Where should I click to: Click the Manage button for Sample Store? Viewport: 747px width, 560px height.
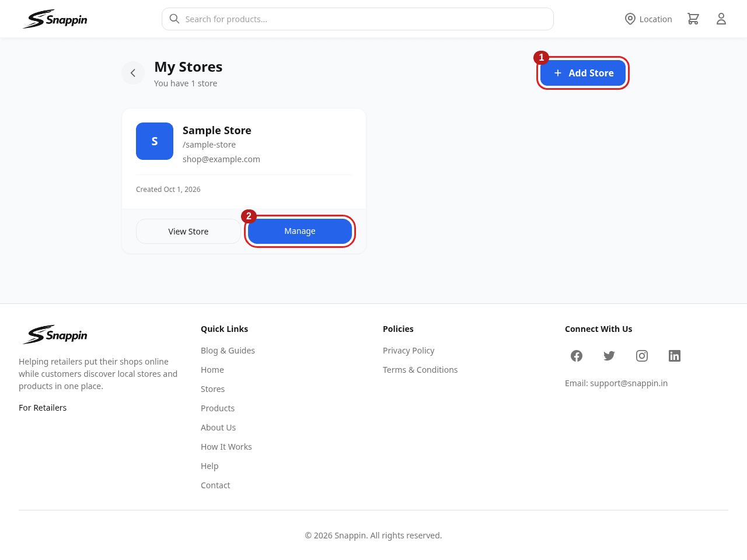pyautogui.click(x=300, y=231)
